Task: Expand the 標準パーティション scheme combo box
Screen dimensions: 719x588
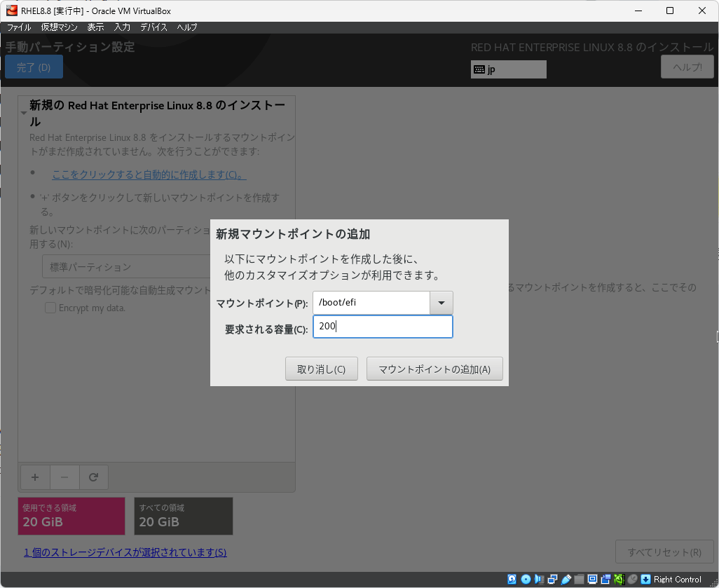Action: coord(127,266)
